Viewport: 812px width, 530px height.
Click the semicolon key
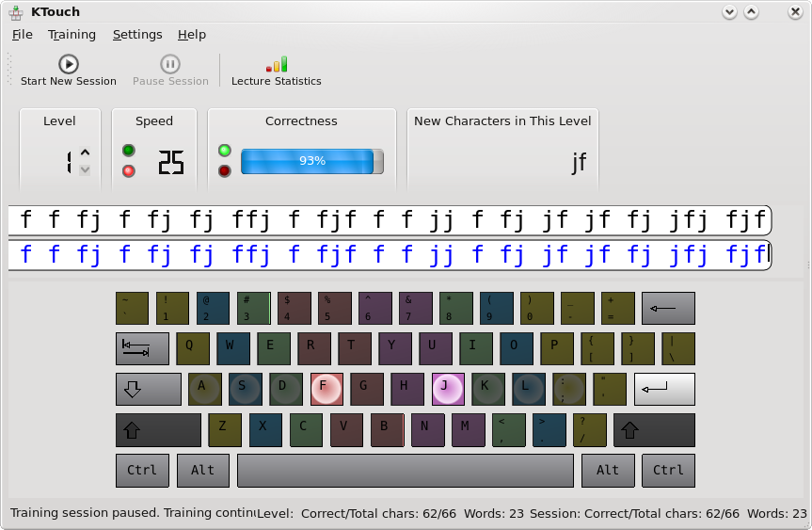569,389
